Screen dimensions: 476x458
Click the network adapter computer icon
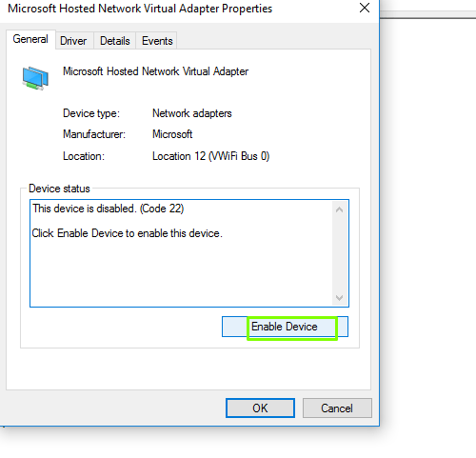point(35,78)
